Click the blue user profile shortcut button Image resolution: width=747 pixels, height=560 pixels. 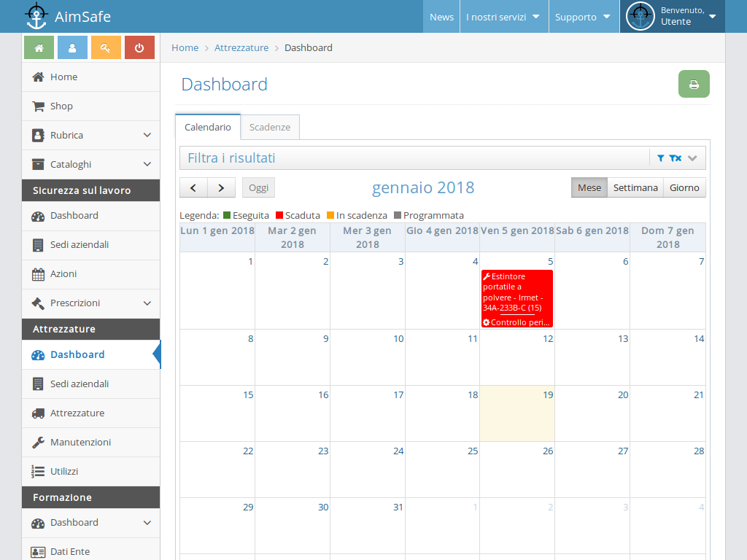72,47
